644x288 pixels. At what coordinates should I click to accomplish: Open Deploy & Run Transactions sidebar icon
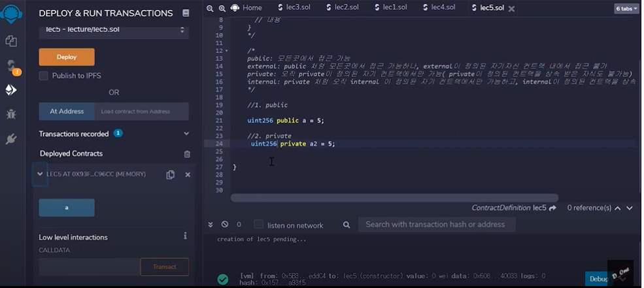11,90
